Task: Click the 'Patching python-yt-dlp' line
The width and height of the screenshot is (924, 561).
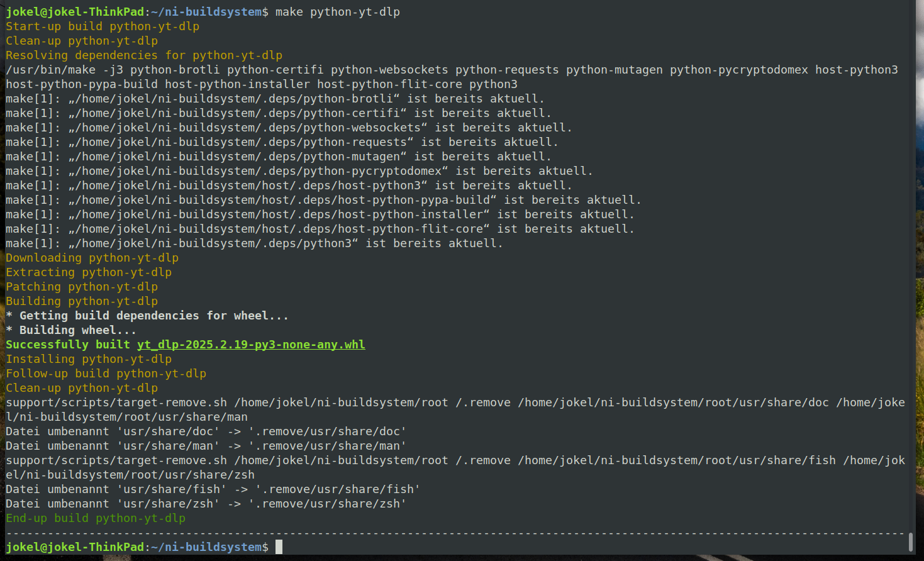Action: point(82,287)
